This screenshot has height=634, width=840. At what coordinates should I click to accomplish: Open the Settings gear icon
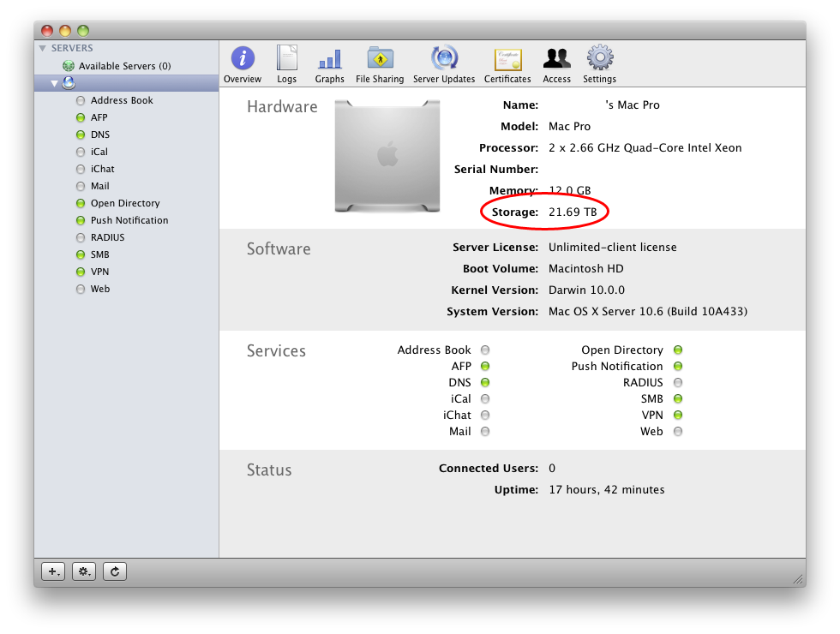coord(599,57)
